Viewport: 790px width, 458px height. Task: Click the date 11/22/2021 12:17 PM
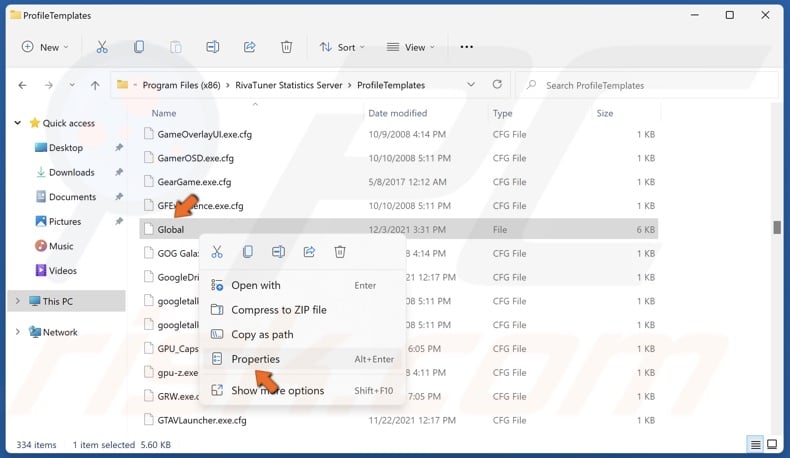pos(412,420)
